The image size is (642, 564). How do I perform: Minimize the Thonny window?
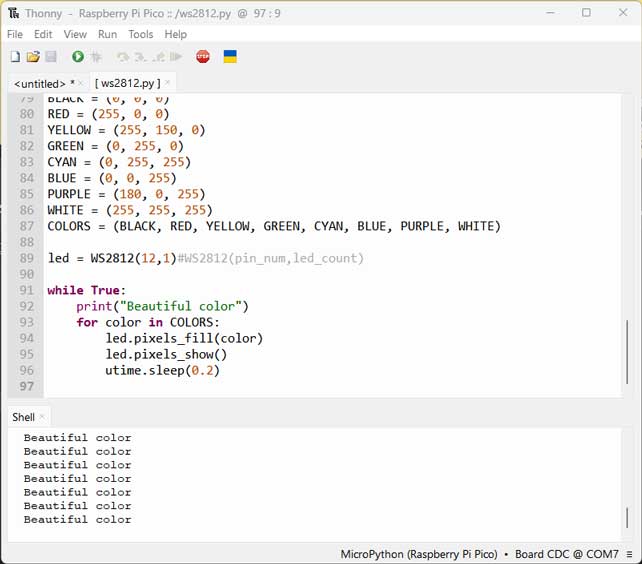pyautogui.click(x=550, y=13)
